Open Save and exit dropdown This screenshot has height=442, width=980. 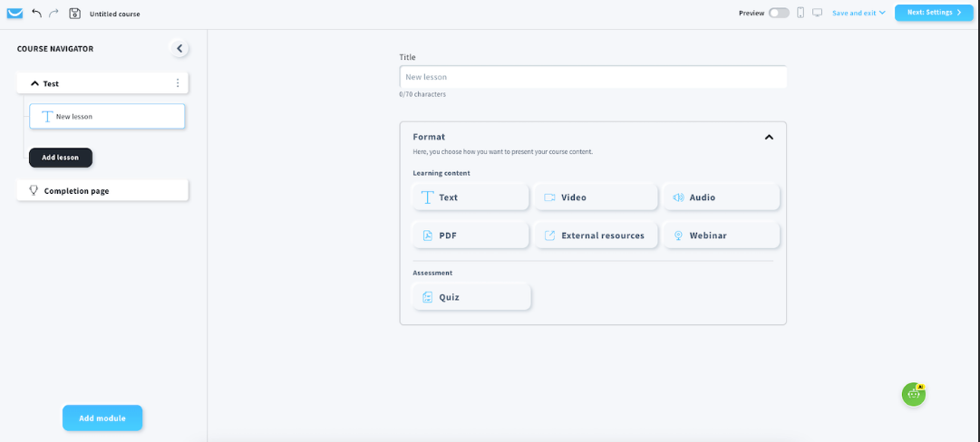(859, 13)
